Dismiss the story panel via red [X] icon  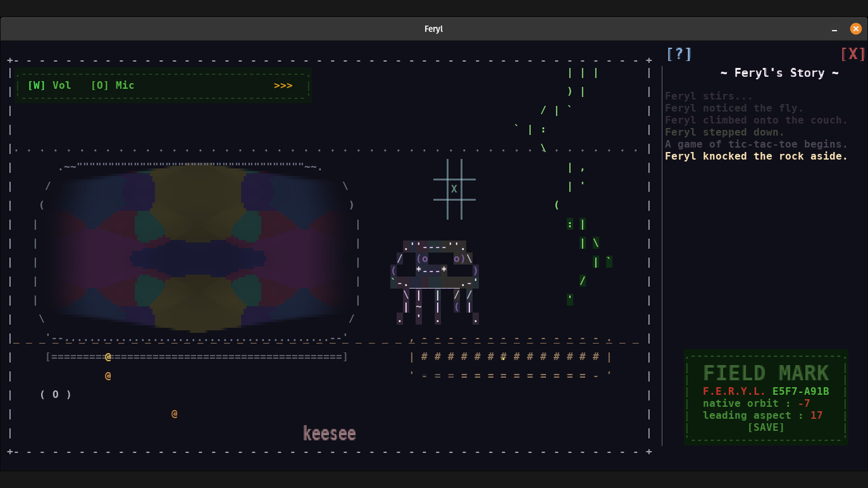853,54
